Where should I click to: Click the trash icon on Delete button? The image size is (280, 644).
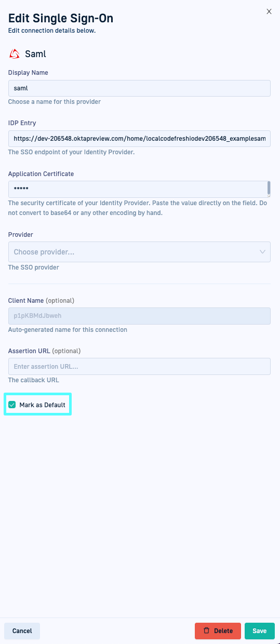click(206, 630)
